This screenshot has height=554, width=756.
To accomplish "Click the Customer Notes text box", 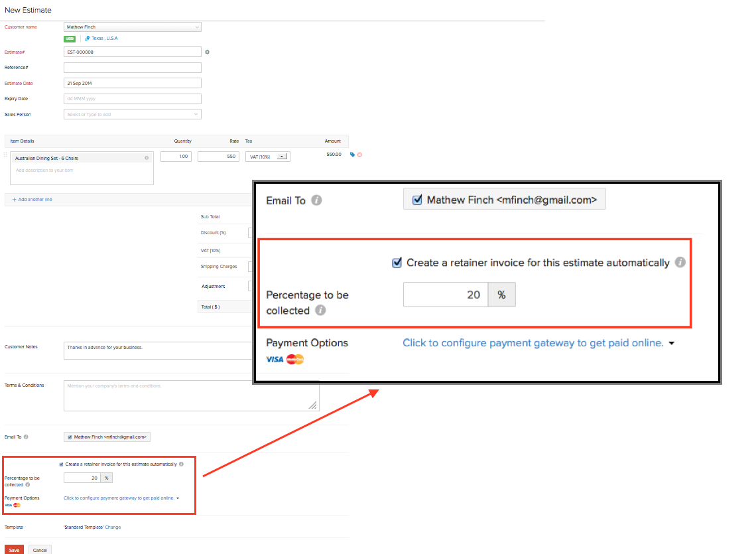I will pyautogui.click(x=159, y=351).
